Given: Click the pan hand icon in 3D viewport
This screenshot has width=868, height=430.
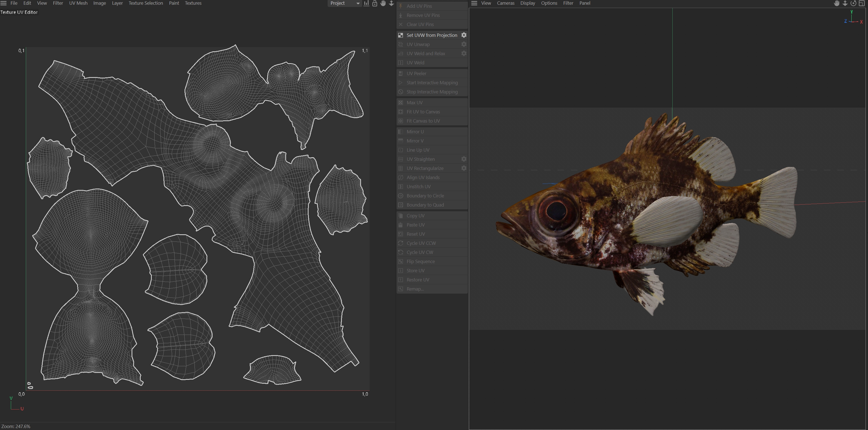Looking at the screenshot, I should 837,3.
